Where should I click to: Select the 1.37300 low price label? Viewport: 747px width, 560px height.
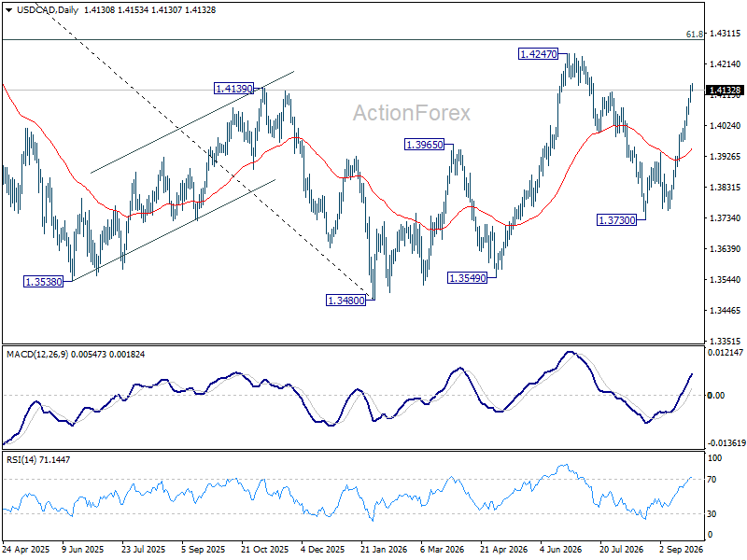pos(617,220)
